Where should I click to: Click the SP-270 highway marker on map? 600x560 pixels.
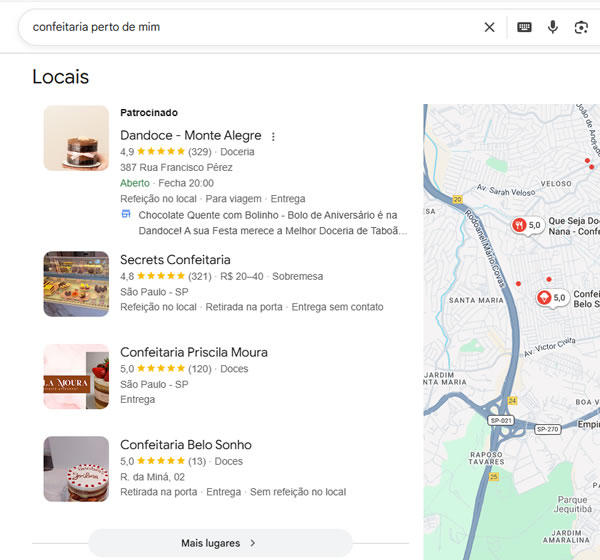[547, 429]
